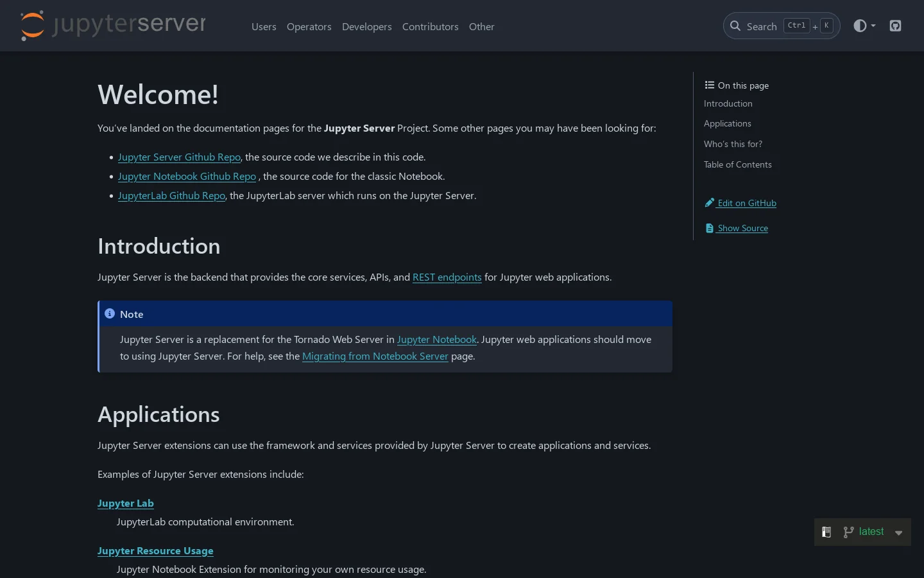This screenshot has height=578, width=924.
Task: Open the GitHub repository icon in header
Action: 895,26
